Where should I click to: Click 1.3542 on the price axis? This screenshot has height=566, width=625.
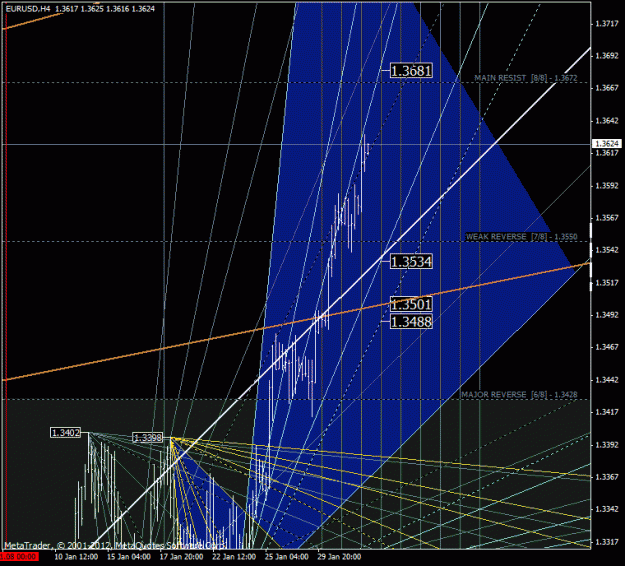tap(607, 250)
